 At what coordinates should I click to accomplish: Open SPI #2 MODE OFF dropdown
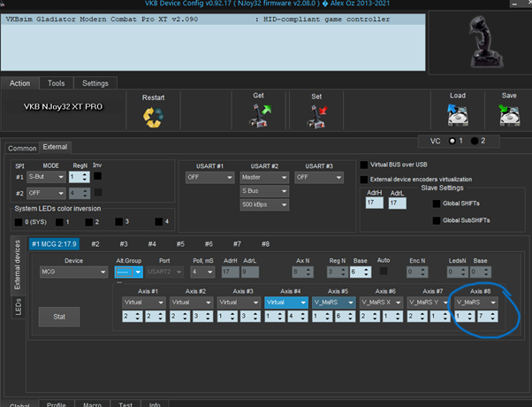[46, 193]
